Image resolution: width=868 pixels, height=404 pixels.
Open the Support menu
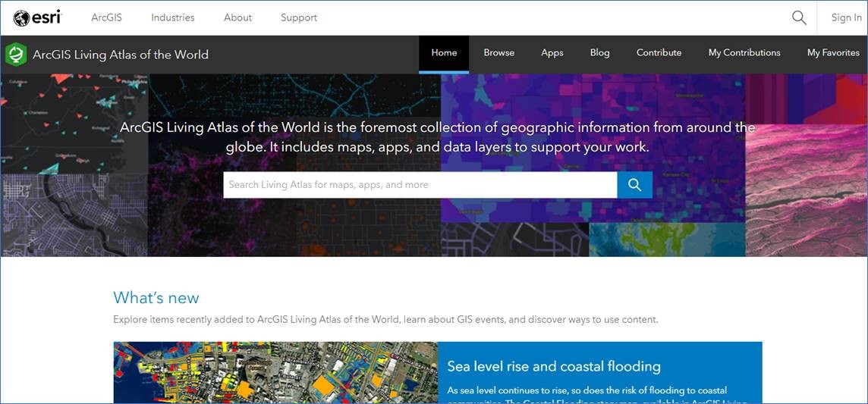(299, 17)
